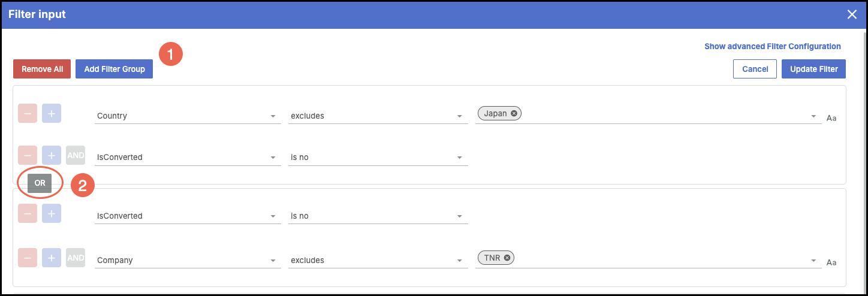The width and height of the screenshot is (868, 296).
Task: Open the excludes operator dropdown for Country
Action: (x=378, y=116)
